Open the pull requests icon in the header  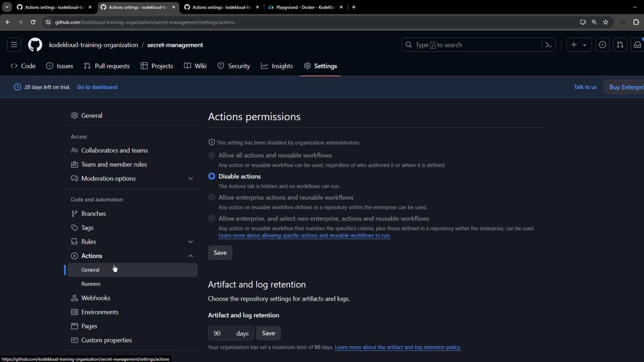pos(620,45)
